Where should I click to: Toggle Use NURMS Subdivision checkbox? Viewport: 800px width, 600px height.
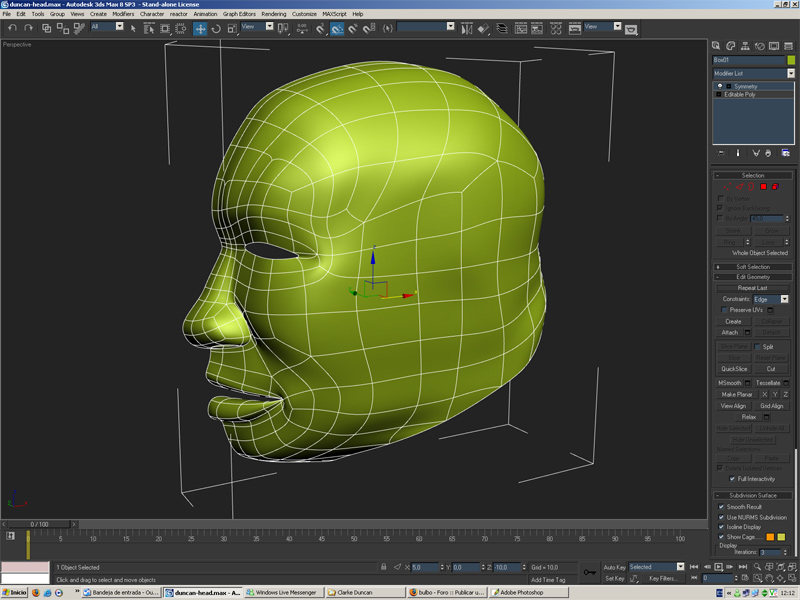point(721,517)
